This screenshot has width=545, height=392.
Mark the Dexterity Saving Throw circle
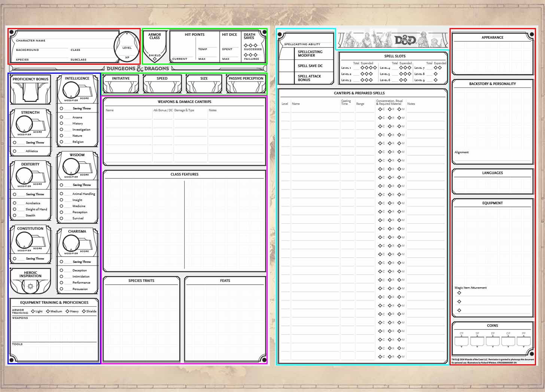(x=15, y=194)
